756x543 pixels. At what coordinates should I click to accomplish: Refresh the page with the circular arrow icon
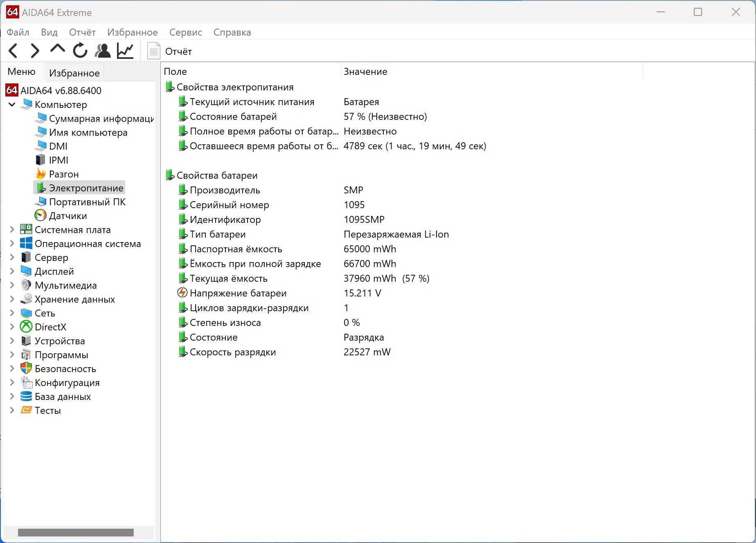pyautogui.click(x=80, y=51)
